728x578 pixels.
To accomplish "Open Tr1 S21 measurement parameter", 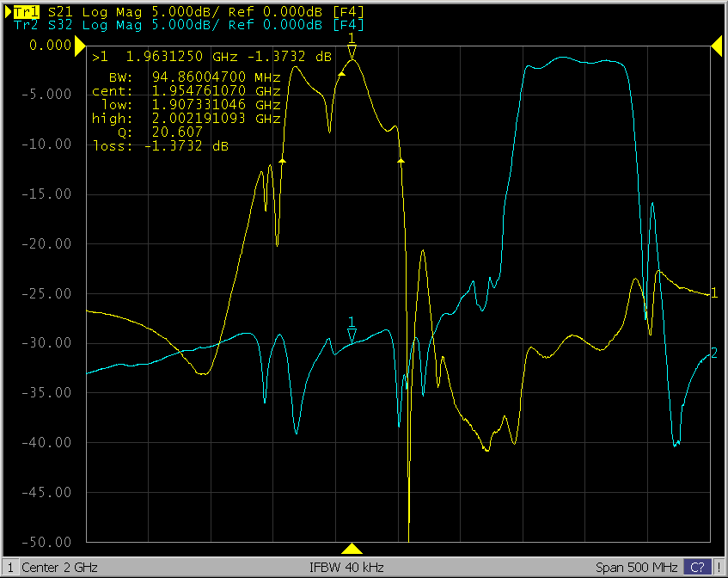I will click(61, 10).
